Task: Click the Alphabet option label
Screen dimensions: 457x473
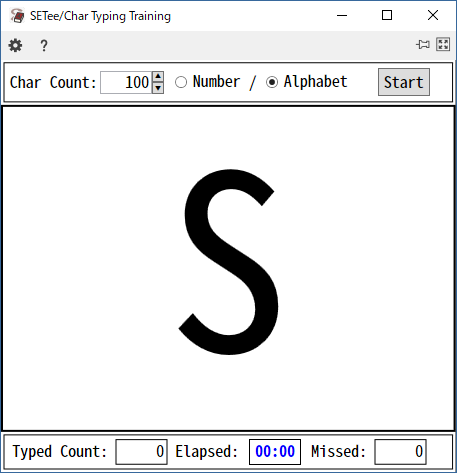Action: pyautogui.click(x=315, y=82)
